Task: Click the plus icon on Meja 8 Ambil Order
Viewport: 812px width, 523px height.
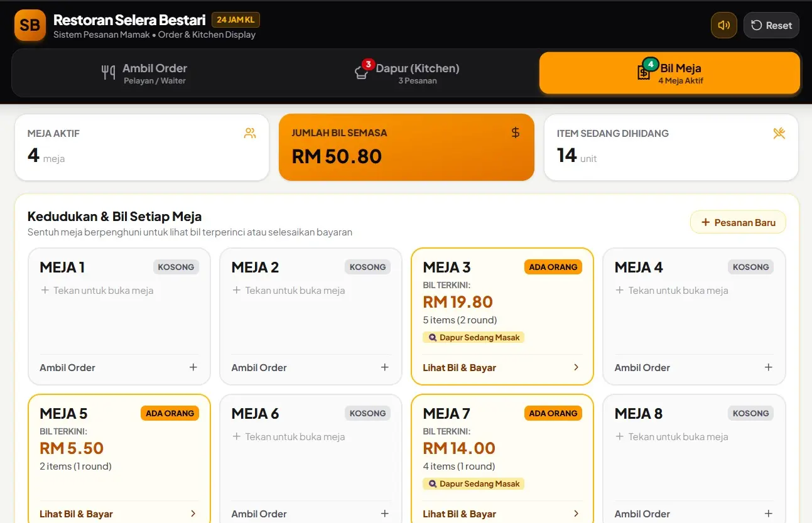Action: [x=769, y=514]
